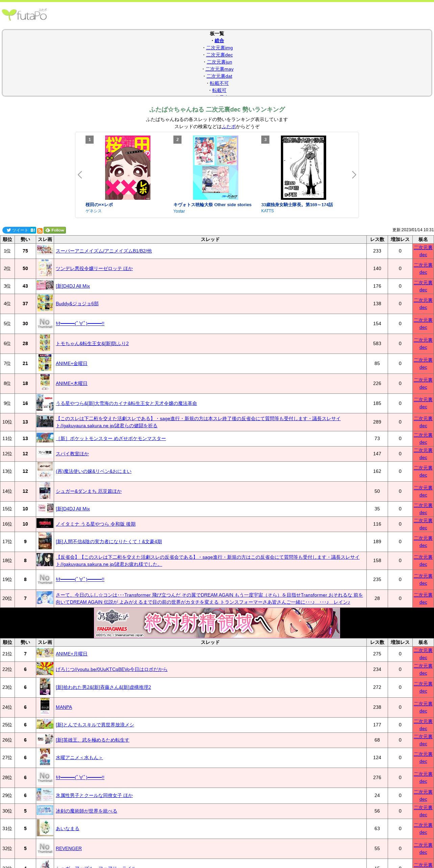The height and width of the screenshot is (868, 434).
Task: Open 二次元裏img board link
Action: pos(219,48)
